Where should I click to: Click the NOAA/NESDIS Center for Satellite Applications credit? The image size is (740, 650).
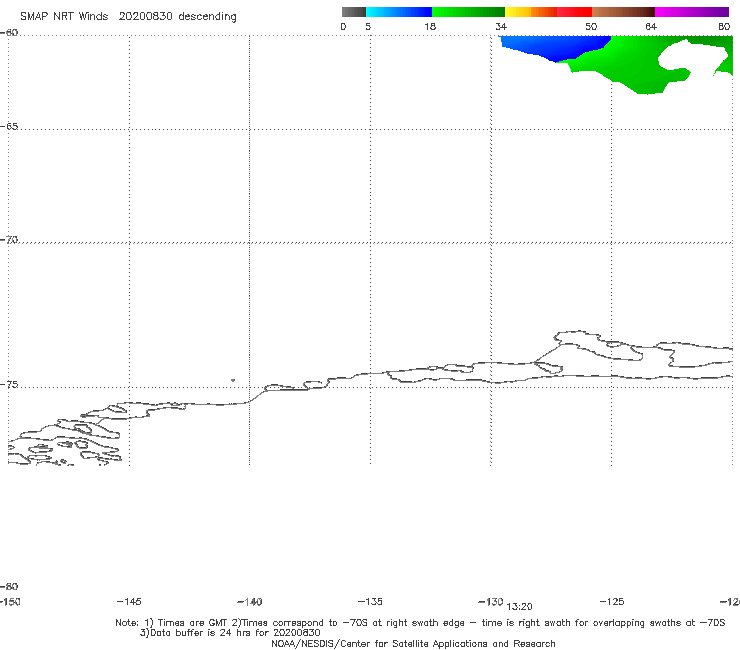tap(413, 643)
